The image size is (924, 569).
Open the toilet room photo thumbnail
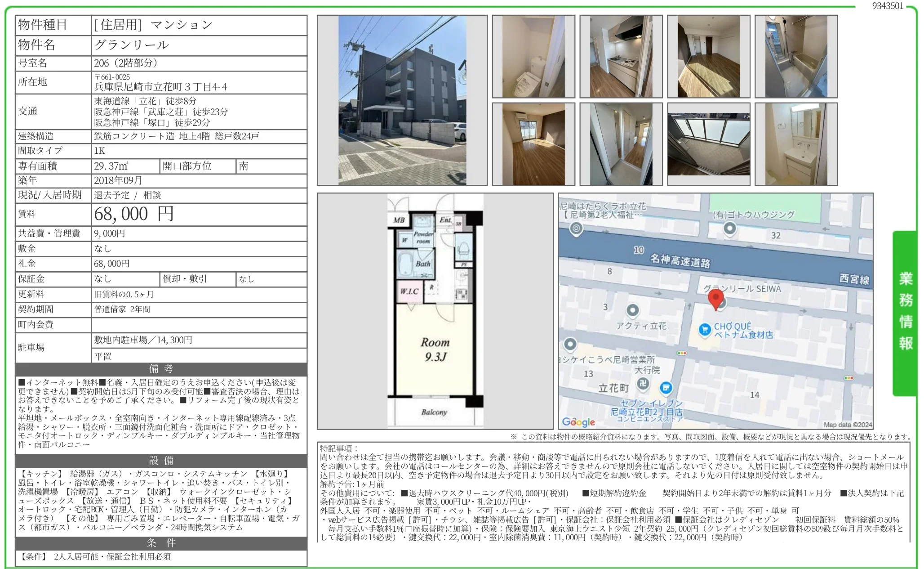(533, 57)
